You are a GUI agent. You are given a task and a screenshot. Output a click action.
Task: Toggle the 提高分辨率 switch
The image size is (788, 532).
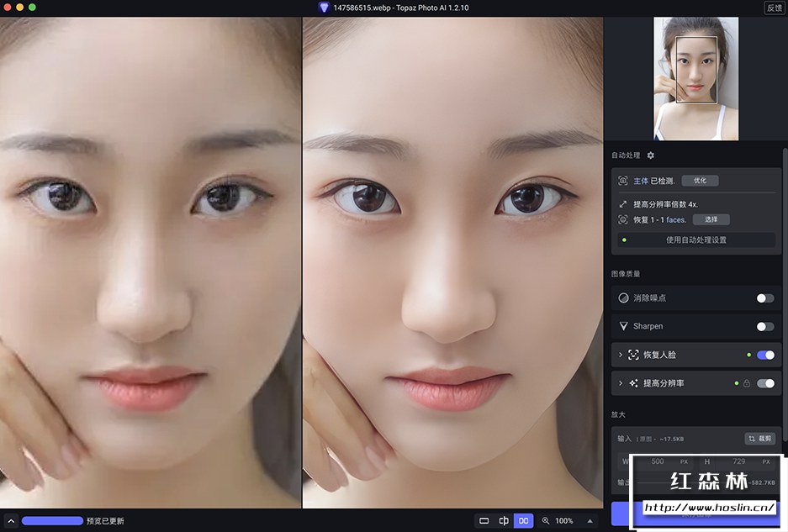point(765,383)
